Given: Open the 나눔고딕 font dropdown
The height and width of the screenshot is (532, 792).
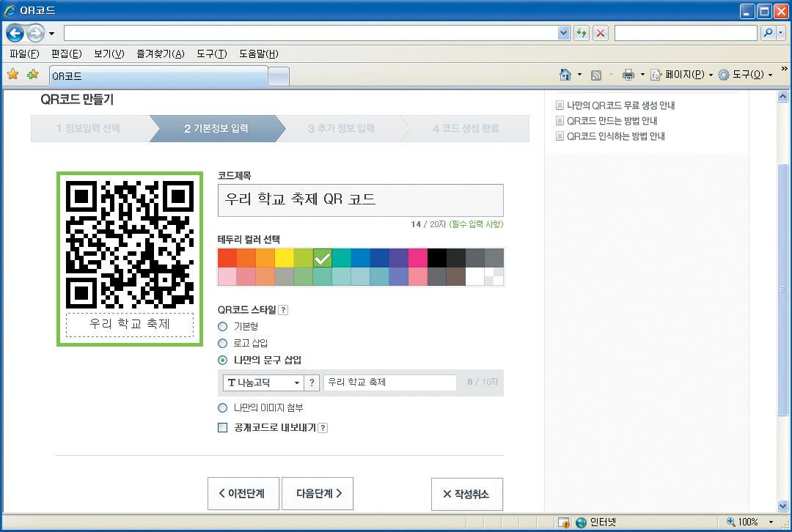Looking at the screenshot, I should tap(263, 383).
